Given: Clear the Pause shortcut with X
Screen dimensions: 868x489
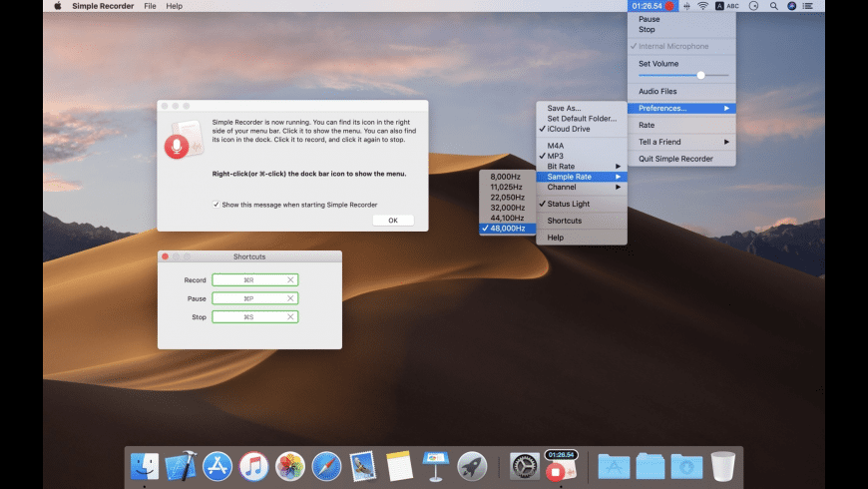Looking at the screenshot, I should pos(290,298).
